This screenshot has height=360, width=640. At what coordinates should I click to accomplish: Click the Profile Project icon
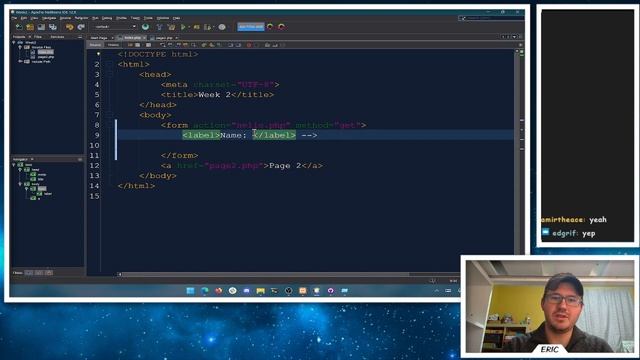[208, 27]
